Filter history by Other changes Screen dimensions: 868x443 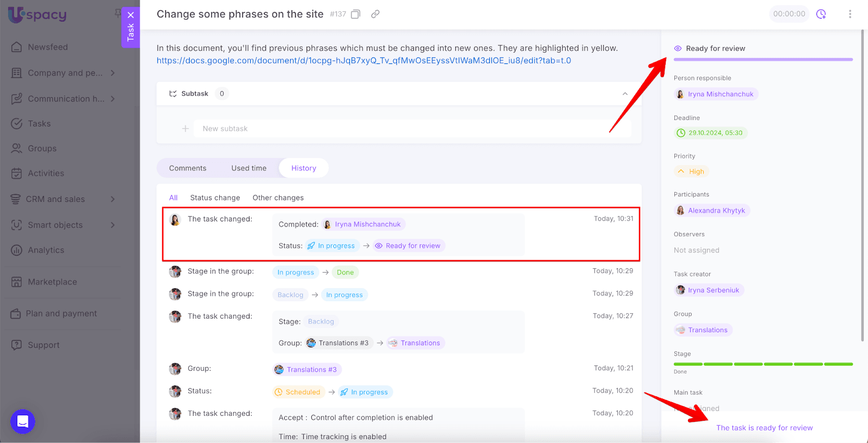pos(278,198)
